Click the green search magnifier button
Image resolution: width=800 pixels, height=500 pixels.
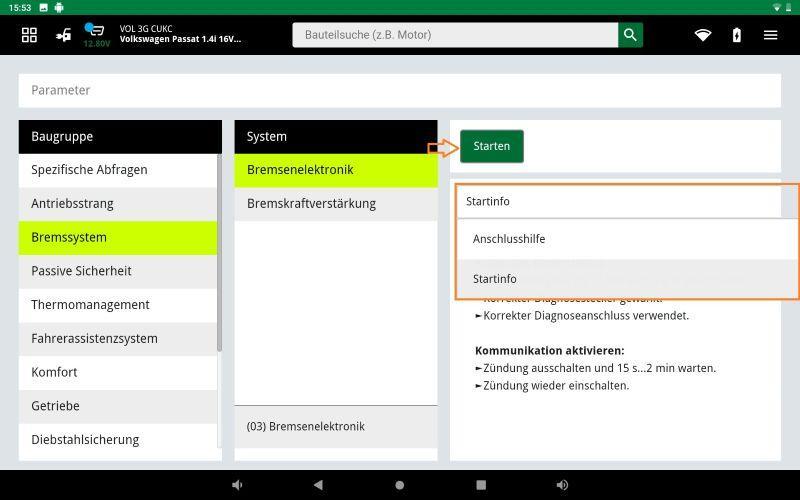630,35
